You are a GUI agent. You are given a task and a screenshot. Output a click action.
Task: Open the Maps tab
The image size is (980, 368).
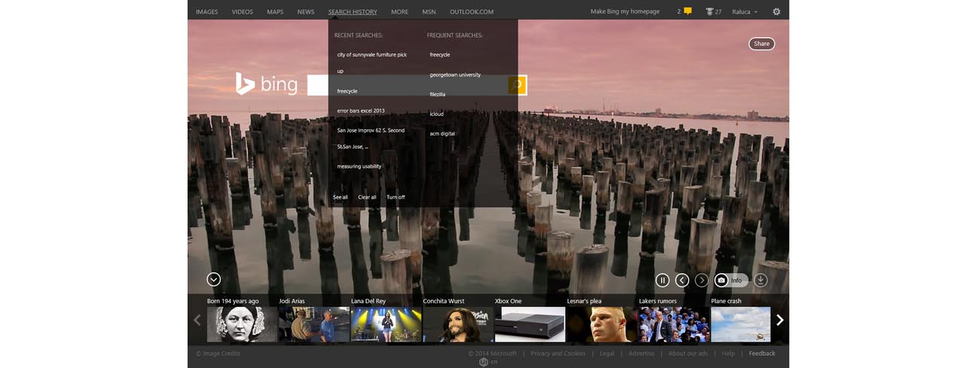[275, 12]
